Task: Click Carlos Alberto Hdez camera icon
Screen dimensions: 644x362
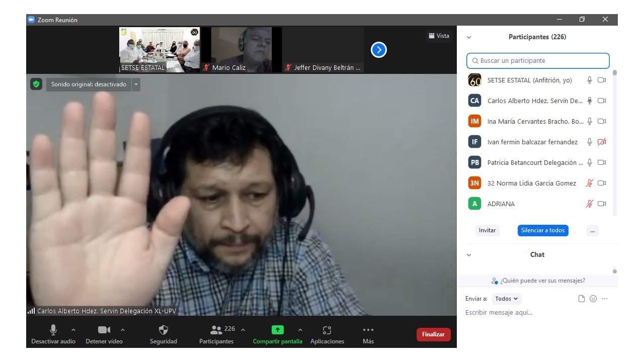Action: point(602,101)
